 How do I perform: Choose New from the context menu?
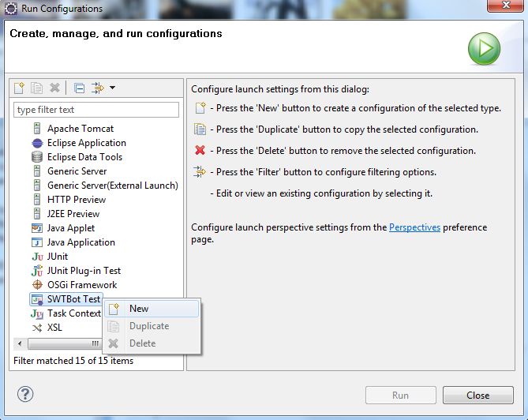152,309
